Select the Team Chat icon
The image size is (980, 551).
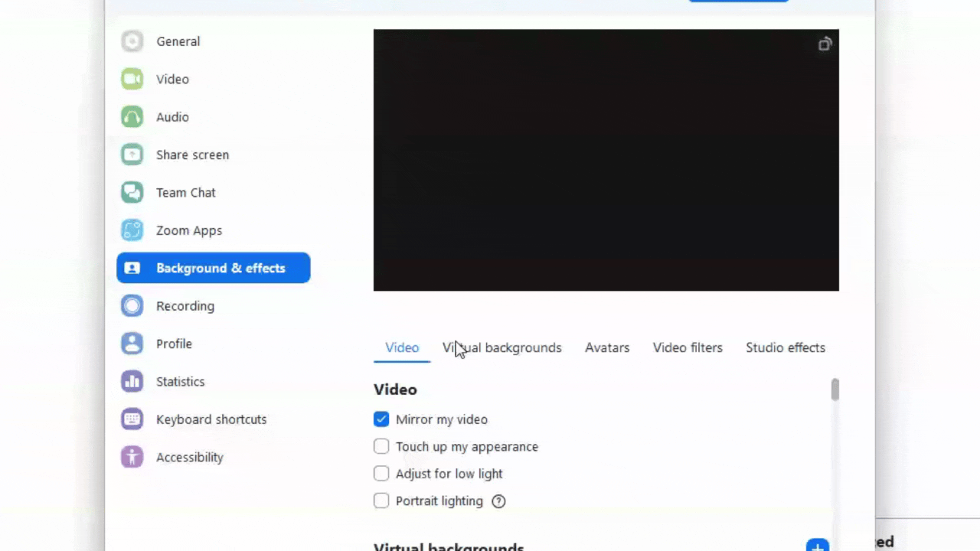(x=132, y=192)
